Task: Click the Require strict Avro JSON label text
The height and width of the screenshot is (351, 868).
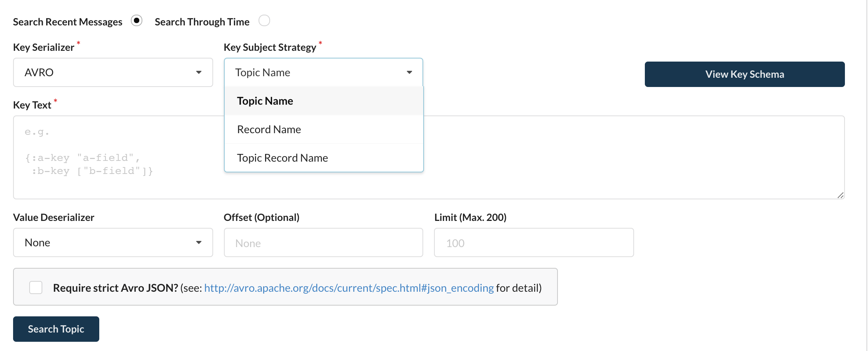Action: (x=115, y=288)
